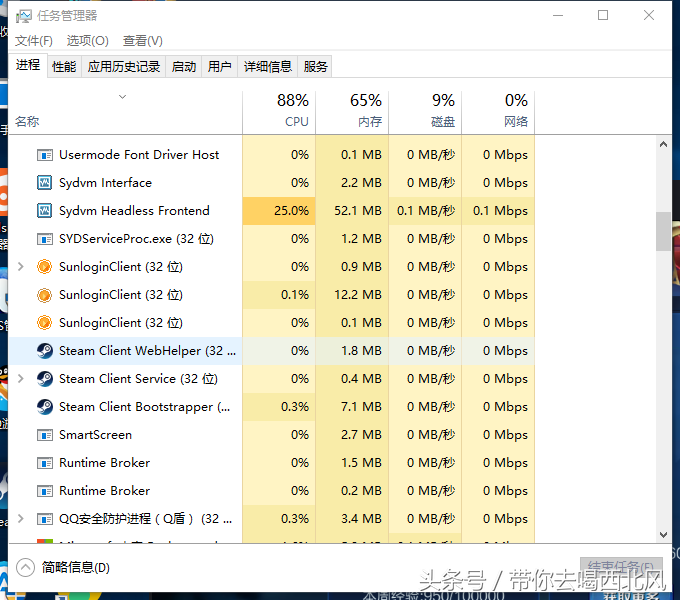Switch to the 服务 tab
Screen dimensions: 680x600
coord(315,67)
